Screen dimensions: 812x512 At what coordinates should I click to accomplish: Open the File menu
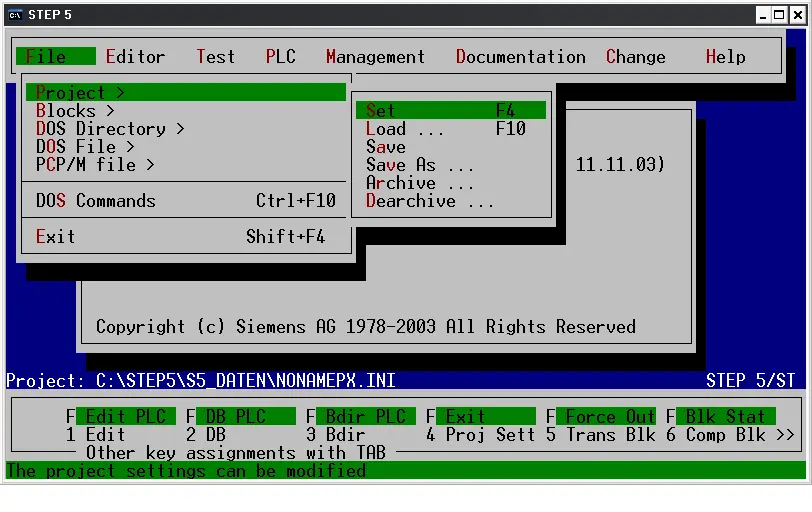[x=55, y=56]
